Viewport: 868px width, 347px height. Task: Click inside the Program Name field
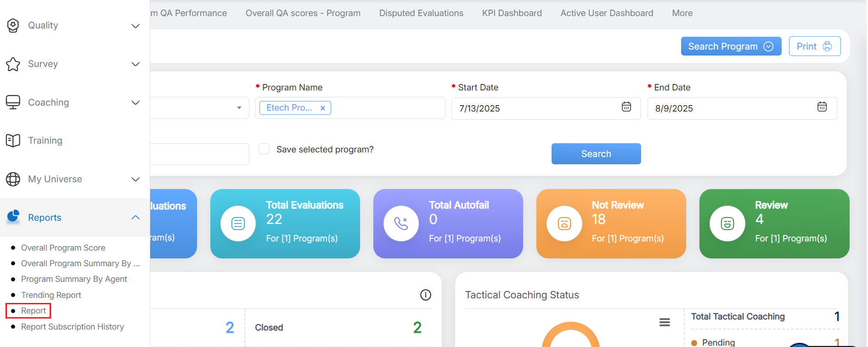pos(386,108)
